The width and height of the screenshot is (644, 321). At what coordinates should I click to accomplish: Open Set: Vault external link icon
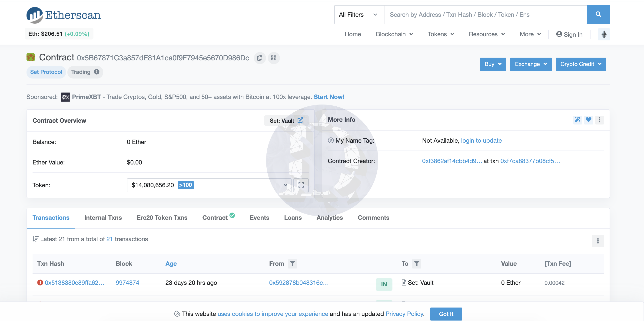tap(300, 120)
